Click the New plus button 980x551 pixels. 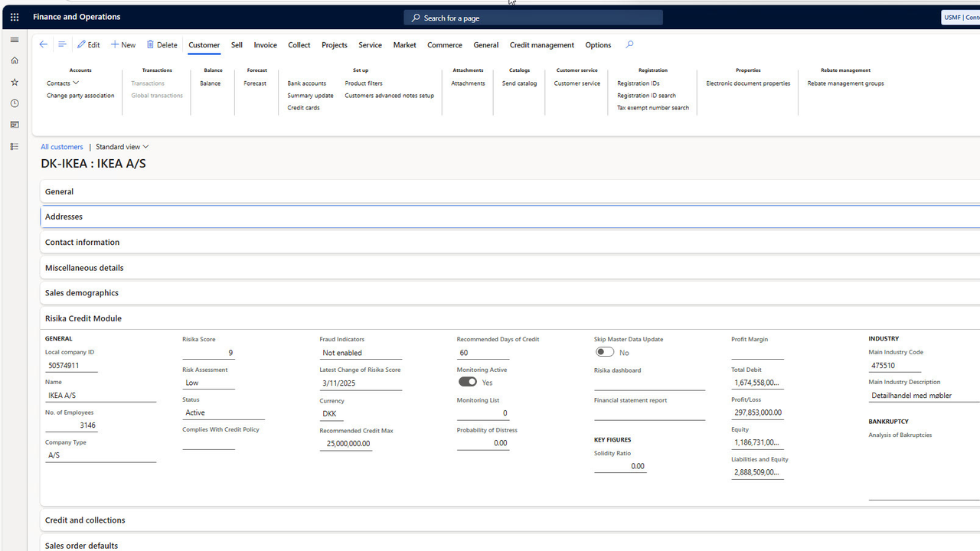tap(123, 44)
